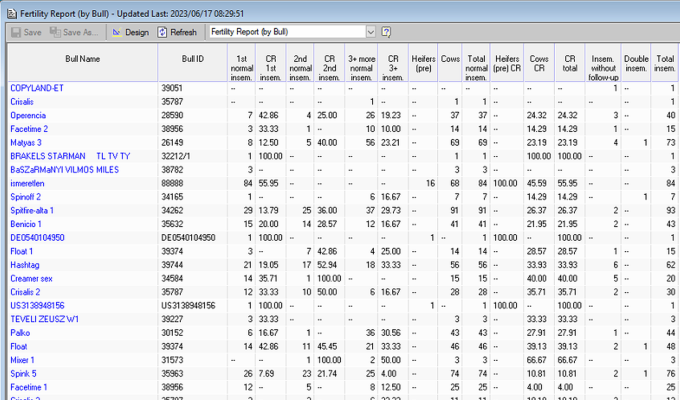Click the Design toolbar button
Screen dimensions: 680x400
[x=129, y=32]
